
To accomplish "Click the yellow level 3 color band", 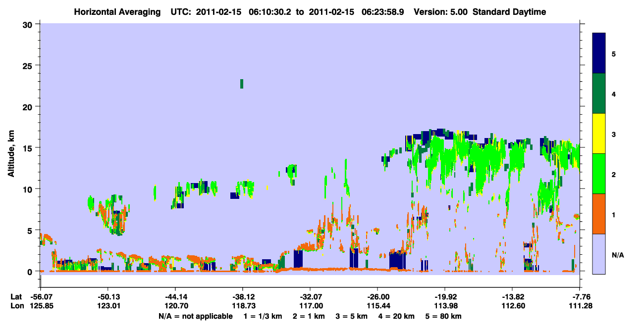I will (x=599, y=134).
